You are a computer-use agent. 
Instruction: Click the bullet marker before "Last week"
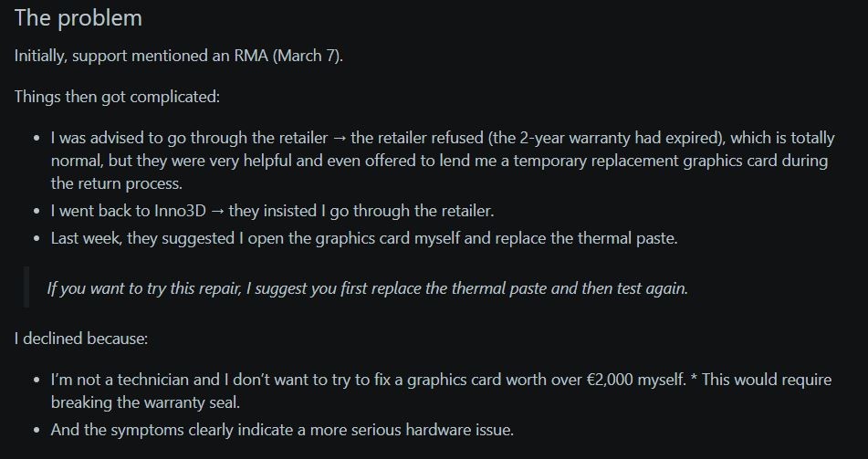click(37, 239)
